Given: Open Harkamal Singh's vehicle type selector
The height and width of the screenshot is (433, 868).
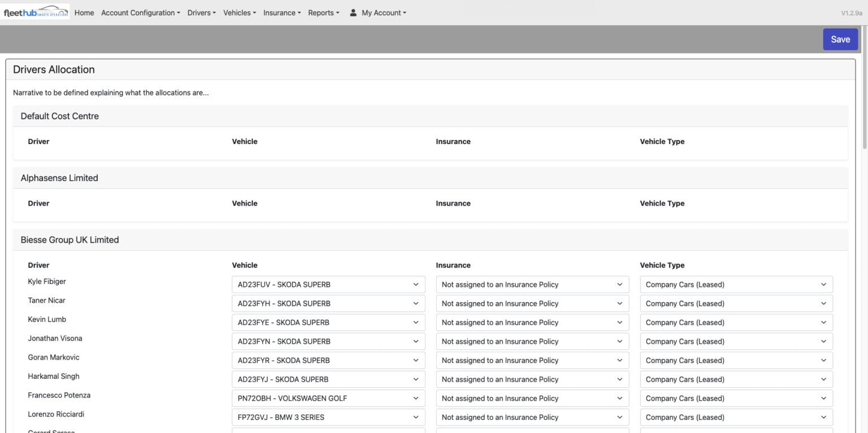Looking at the screenshot, I should [x=736, y=379].
